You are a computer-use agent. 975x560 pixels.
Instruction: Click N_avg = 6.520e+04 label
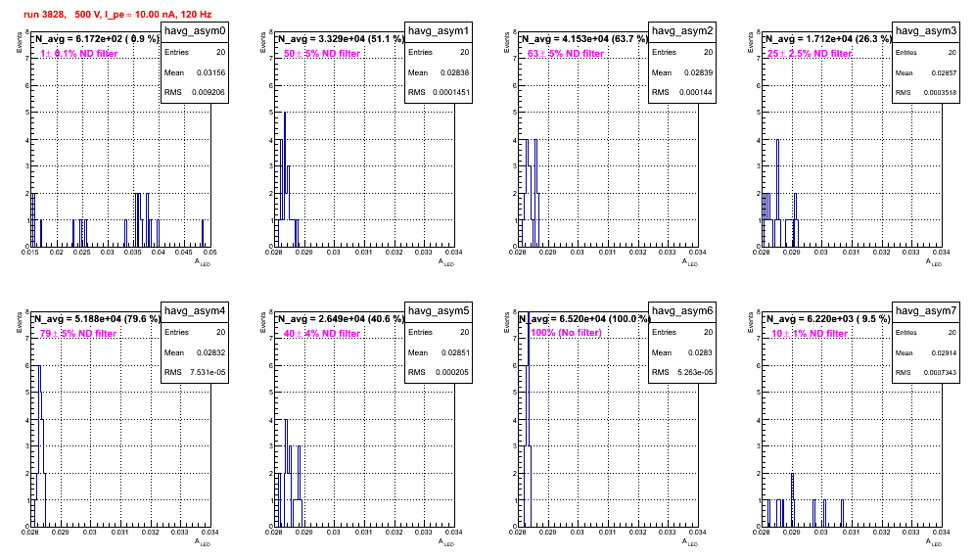click(584, 319)
